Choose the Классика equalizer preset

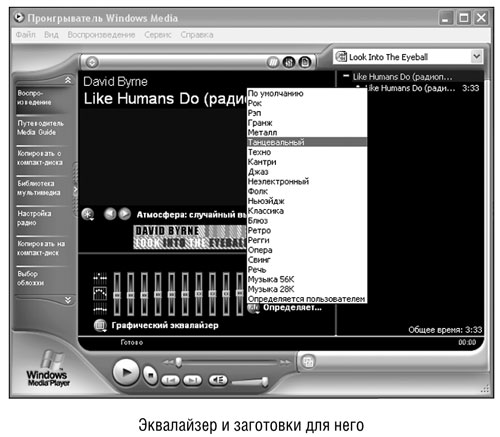[x=307, y=211]
